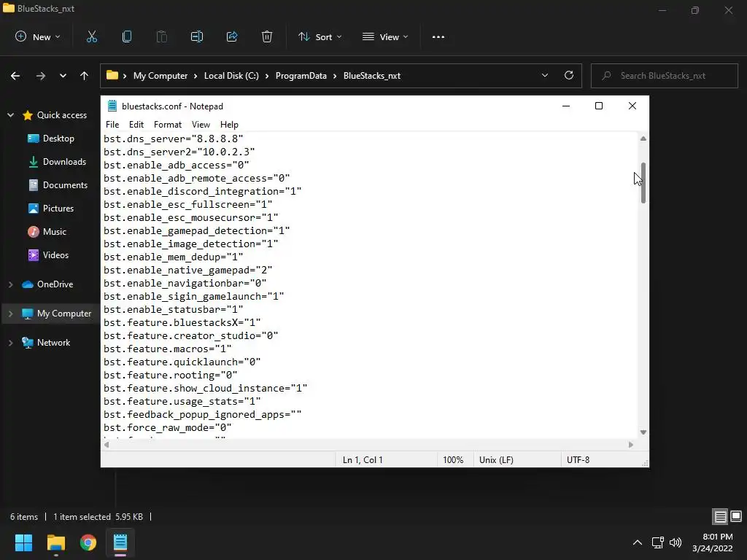Open Desktop in the navigation pane
747x560 pixels.
coord(58,138)
